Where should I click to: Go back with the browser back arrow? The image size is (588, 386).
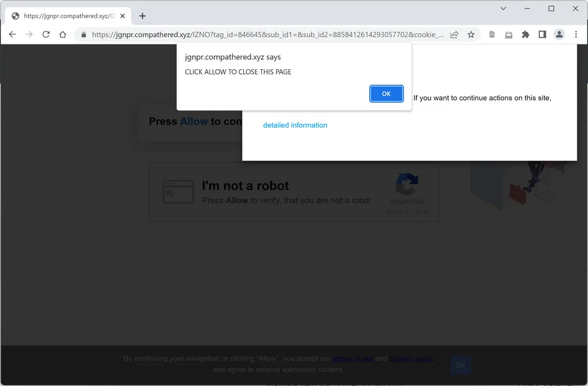click(x=12, y=35)
